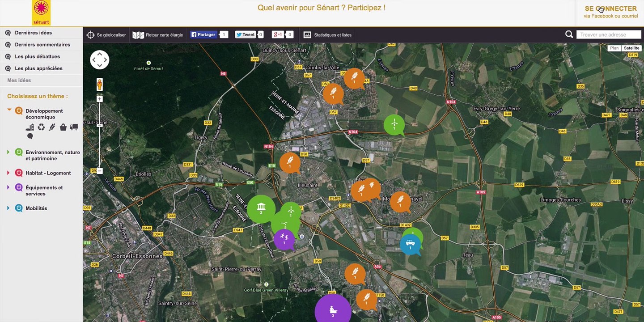The width and height of the screenshot is (644, 322).
Task: Click the Facebook share count box
Action: 224,34
